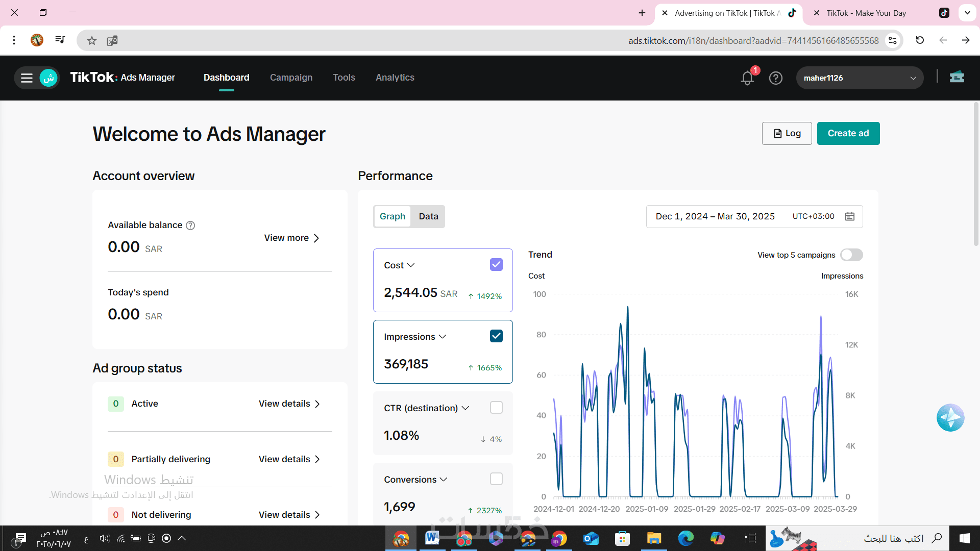Viewport: 980px width, 551px height.
Task: Uncheck the Cost metric checkbox
Action: (x=496, y=265)
